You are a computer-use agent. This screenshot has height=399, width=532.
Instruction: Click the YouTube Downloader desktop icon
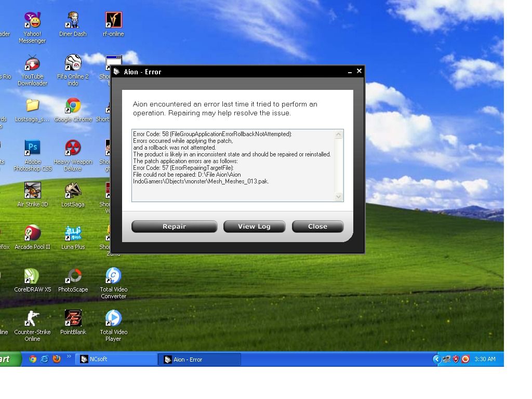[x=32, y=70]
